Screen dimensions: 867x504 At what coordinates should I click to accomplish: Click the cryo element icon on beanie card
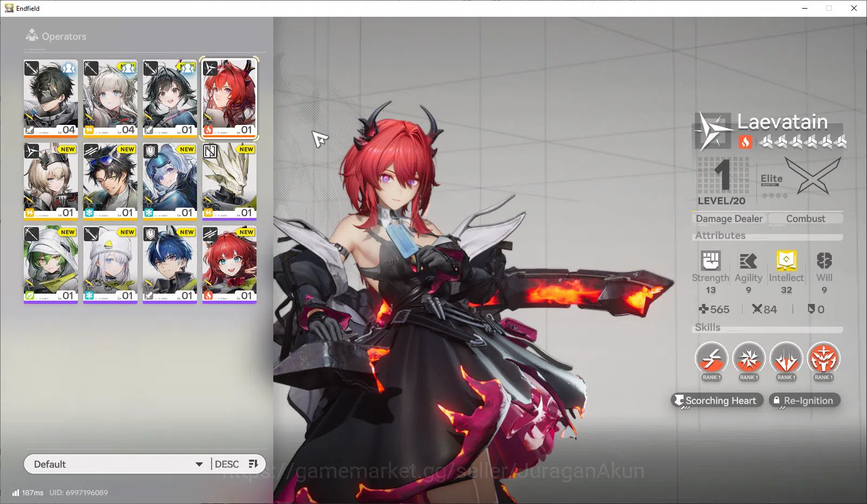[x=89, y=296]
